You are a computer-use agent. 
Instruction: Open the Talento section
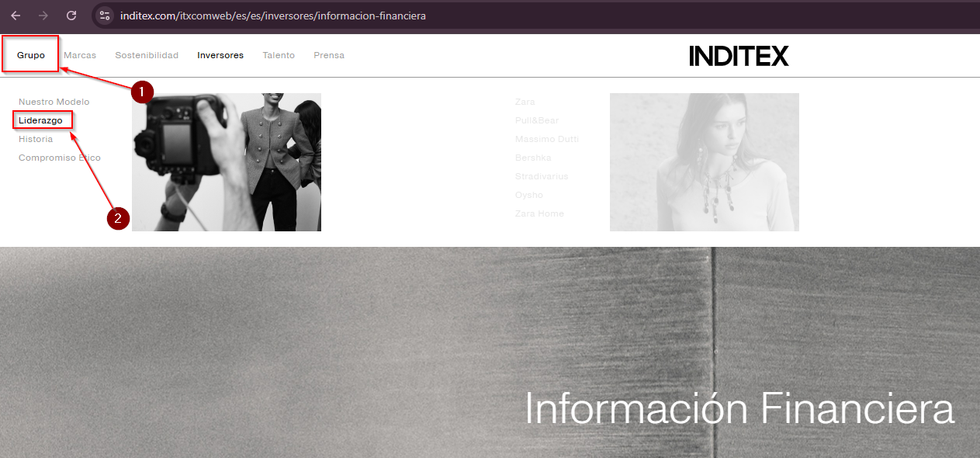pyautogui.click(x=279, y=55)
